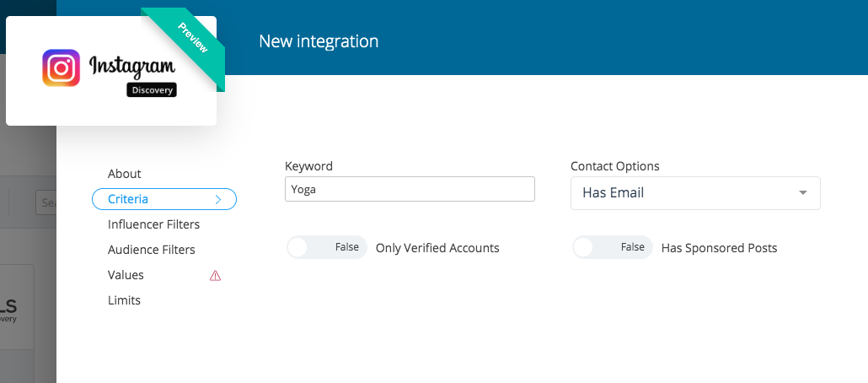The image size is (868, 383).
Task: Turn on the Has Sponsored Posts switch
Action: (x=612, y=248)
